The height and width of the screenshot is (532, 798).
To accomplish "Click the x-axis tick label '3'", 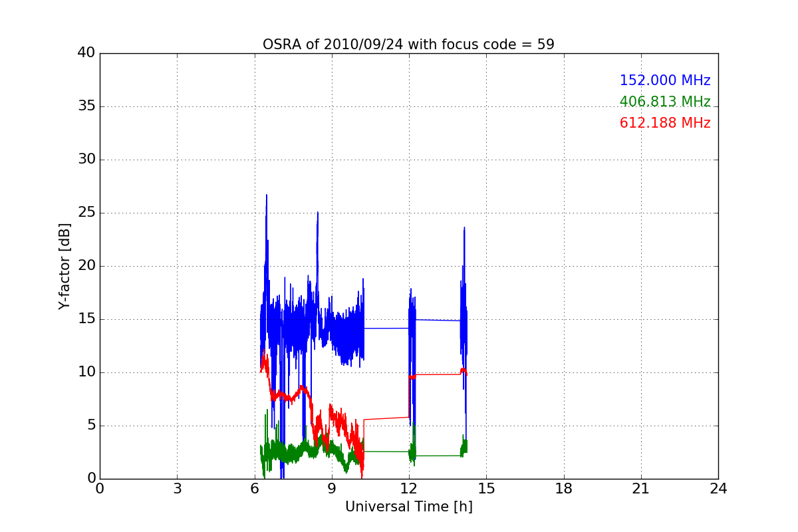I will coord(177,489).
